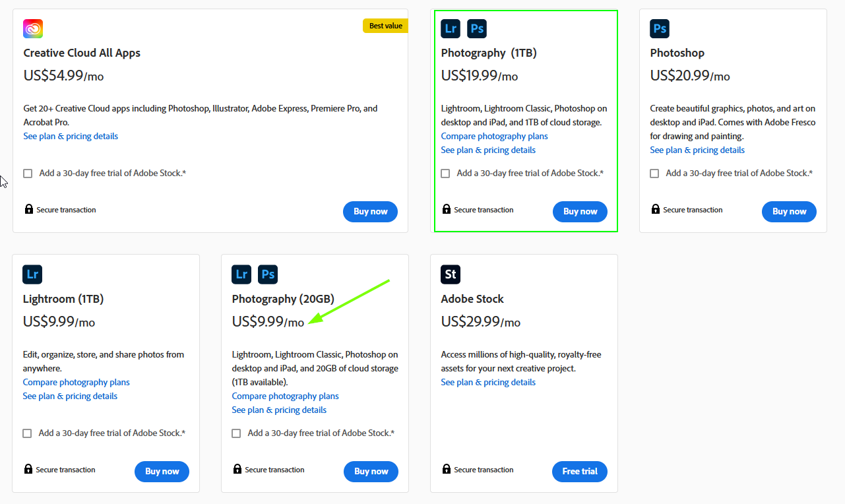The image size is (845, 504).
Task: Click the Photoshop icon on the Photoshop plan card
Action: [660, 28]
